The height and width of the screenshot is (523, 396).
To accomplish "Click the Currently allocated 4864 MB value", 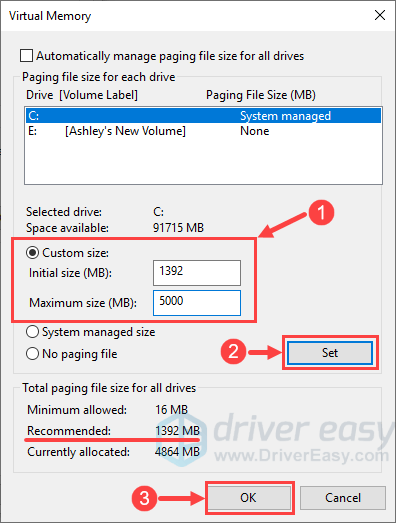I will click(177, 452).
